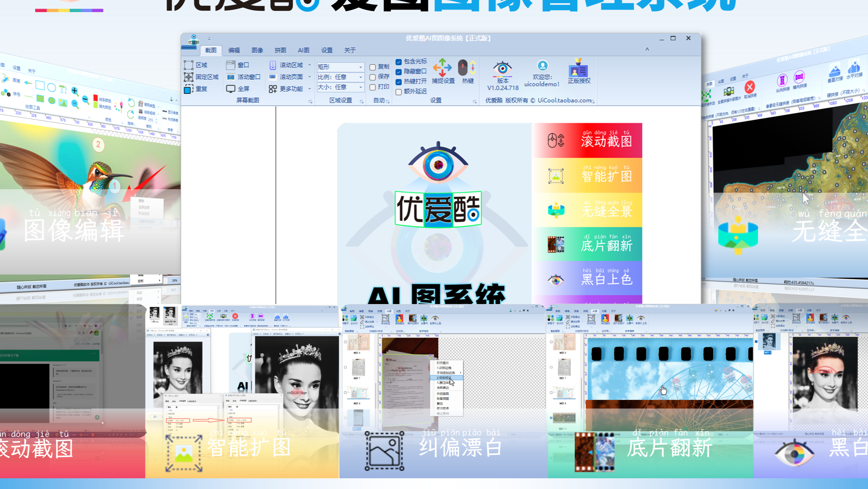Toggle the 复制 auto-copy checkbox
The width and height of the screenshot is (868, 489).
pos(373,67)
